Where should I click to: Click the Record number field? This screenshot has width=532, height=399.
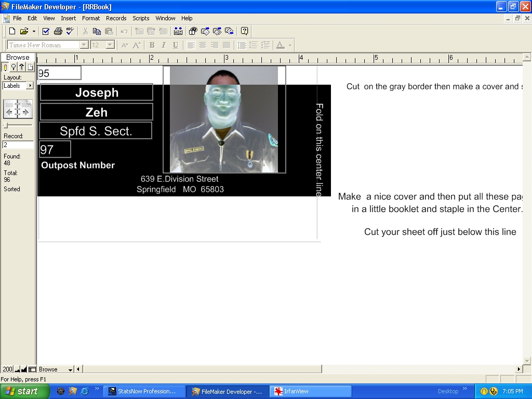18,145
